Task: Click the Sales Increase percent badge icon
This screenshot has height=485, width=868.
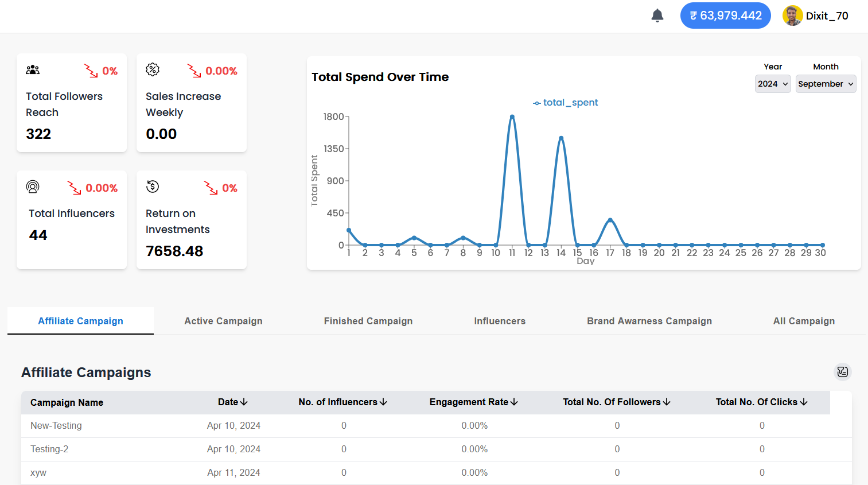Action: tap(153, 70)
